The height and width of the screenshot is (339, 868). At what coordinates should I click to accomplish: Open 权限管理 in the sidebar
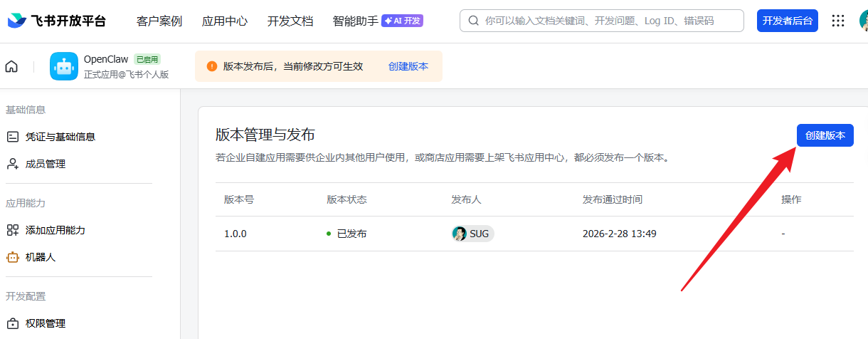click(x=45, y=323)
